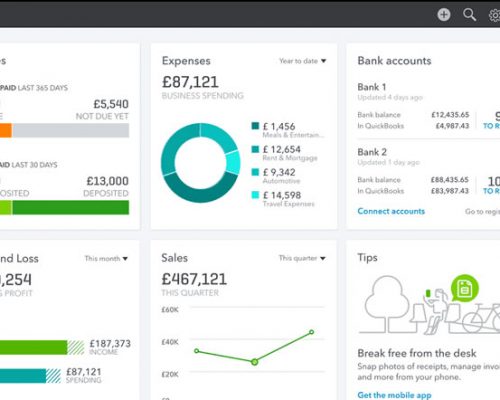The image size is (500, 400).
Task: Click the Bank accounts card title
Action: point(394,61)
